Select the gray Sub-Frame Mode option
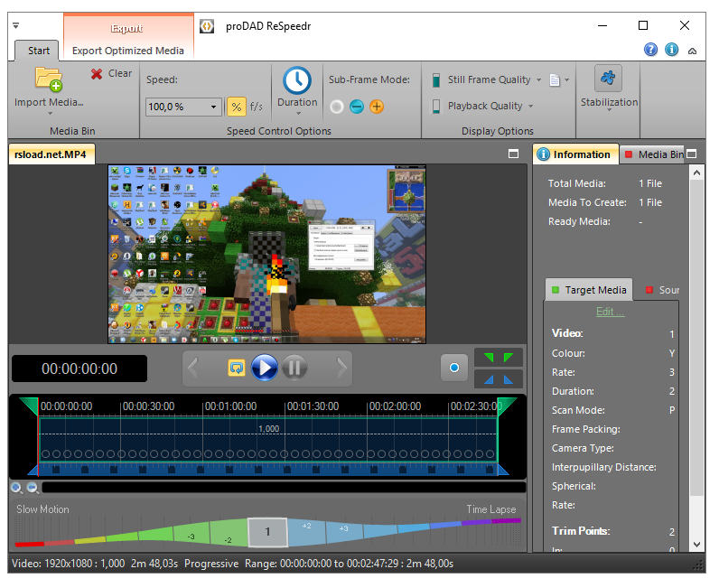Viewport: 719px width, 588px height. (x=337, y=107)
